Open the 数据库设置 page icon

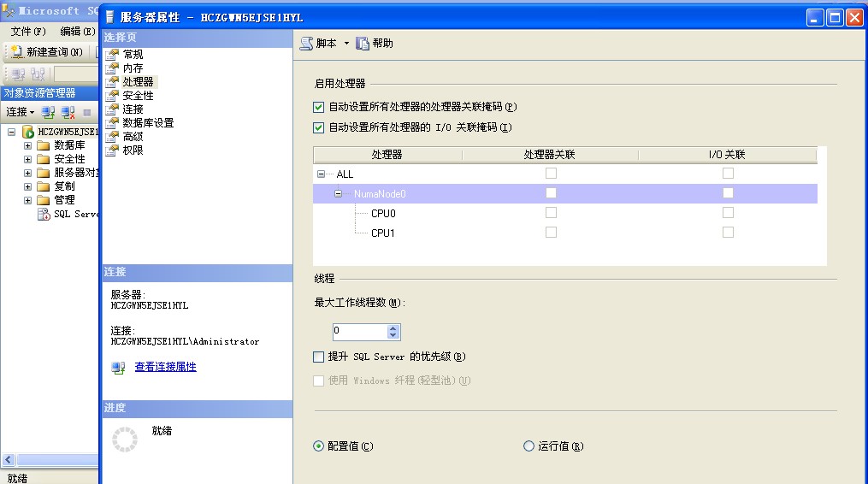tap(112, 123)
